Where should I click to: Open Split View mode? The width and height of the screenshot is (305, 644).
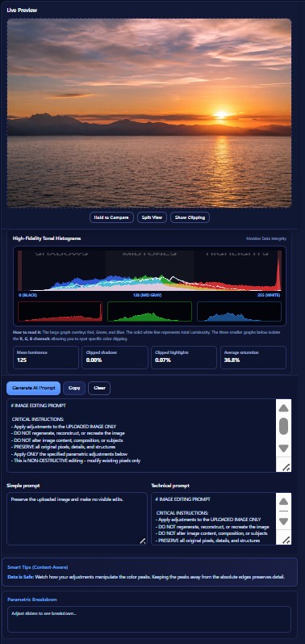pos(152,217)
